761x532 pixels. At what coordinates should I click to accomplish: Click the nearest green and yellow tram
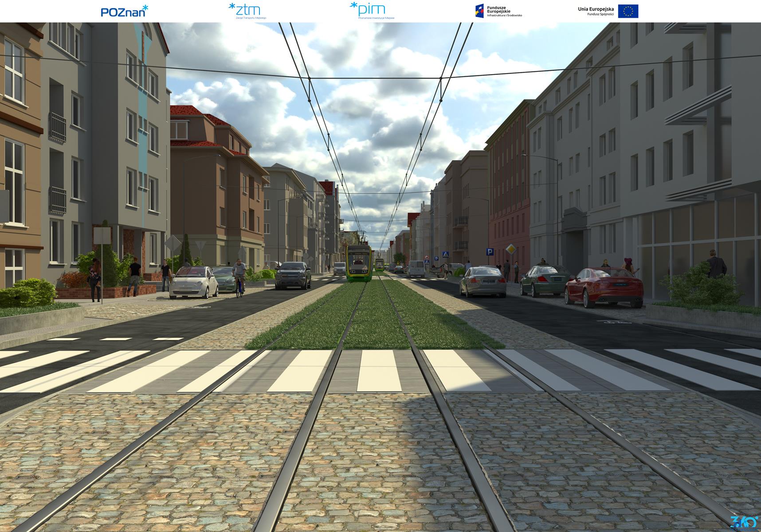point(358,262)
